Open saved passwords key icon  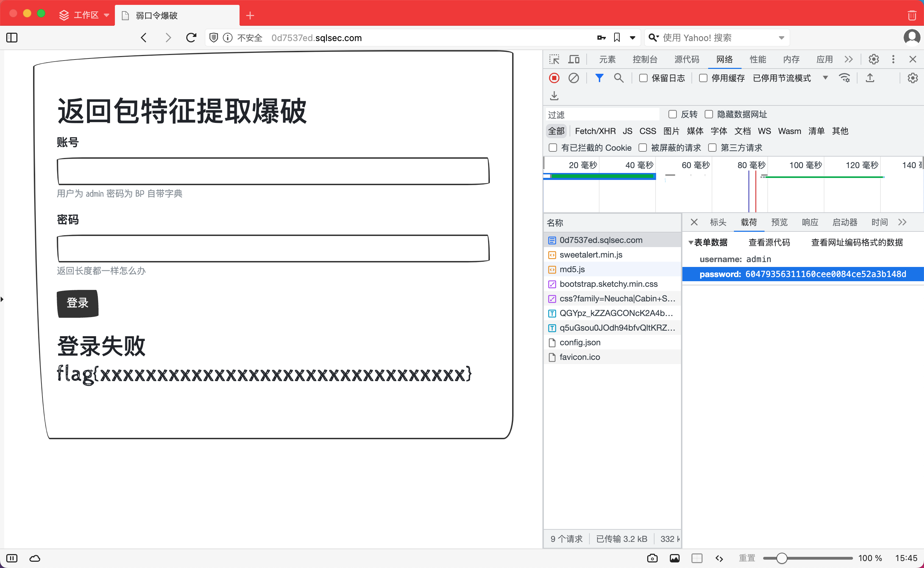(x=601, y=38)
